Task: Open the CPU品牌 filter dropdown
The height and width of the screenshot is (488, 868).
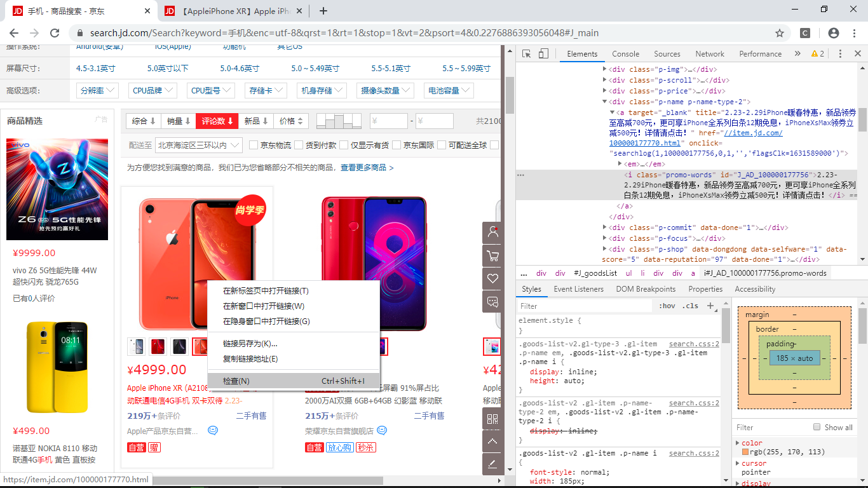Action: 151,90
